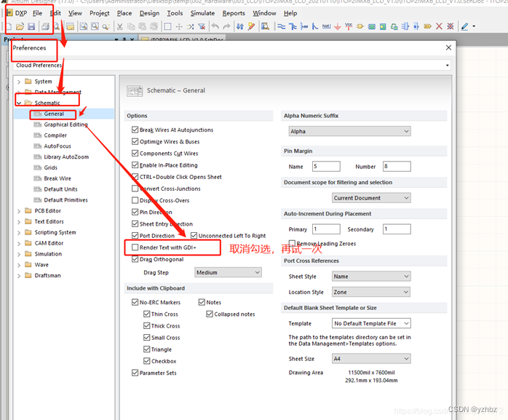
Task: Open the File menu
Action: (x=37, y=13)
